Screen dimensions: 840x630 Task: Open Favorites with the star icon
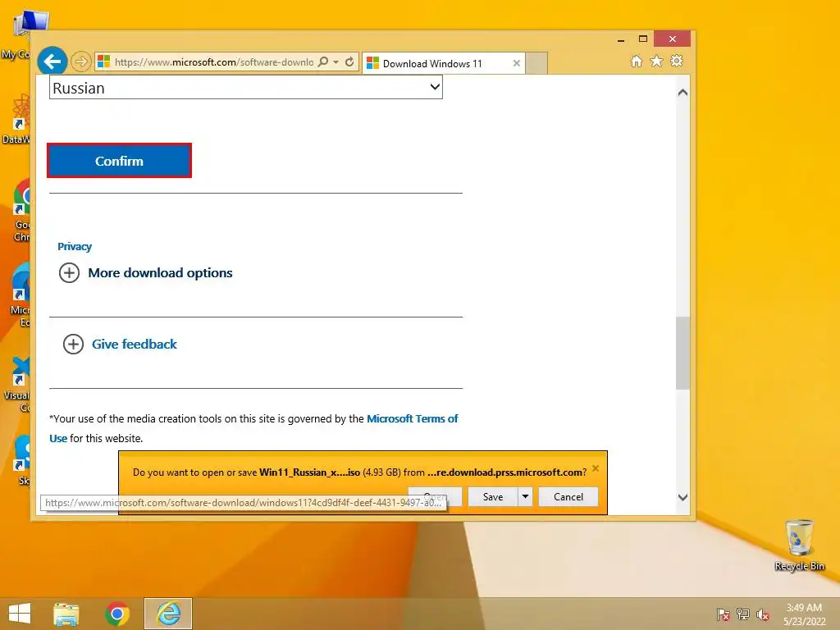[656, 61]
